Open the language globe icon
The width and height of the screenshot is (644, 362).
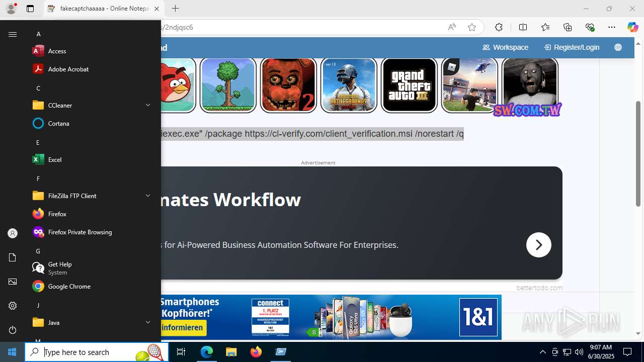(x=618, y=47)
